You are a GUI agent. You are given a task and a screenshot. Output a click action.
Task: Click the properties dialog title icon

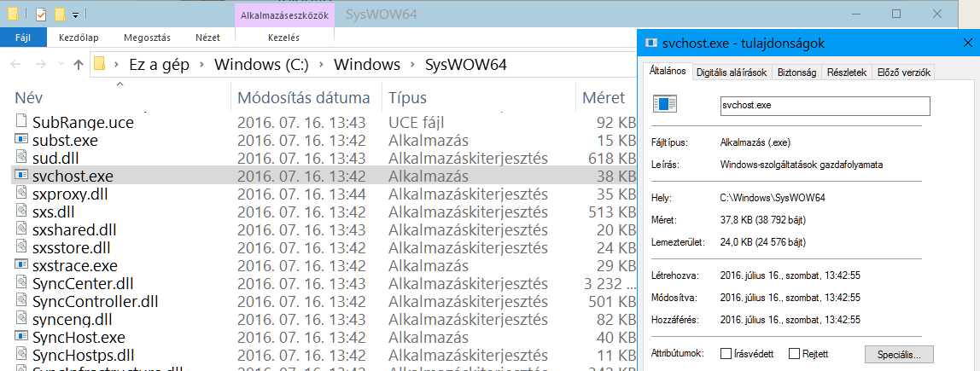pos(652,43)
